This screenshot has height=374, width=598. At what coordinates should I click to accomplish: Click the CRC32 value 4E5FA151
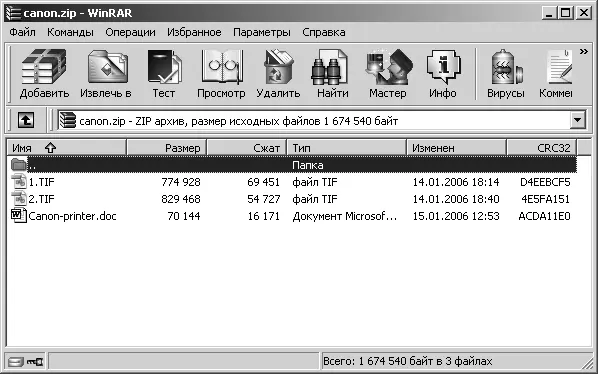pos(545,199)
